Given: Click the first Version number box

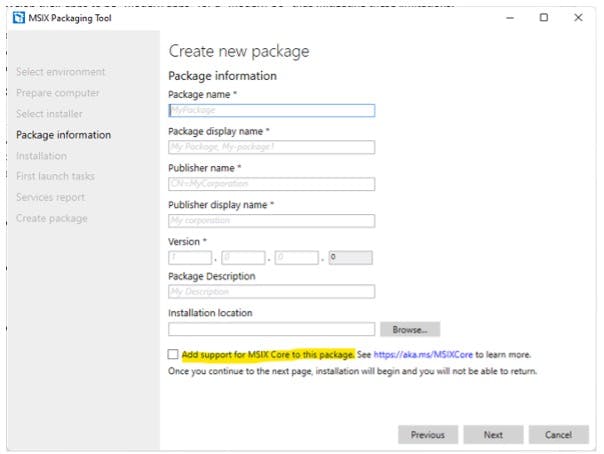Looking at the screenshot, I should pos(190,257).
